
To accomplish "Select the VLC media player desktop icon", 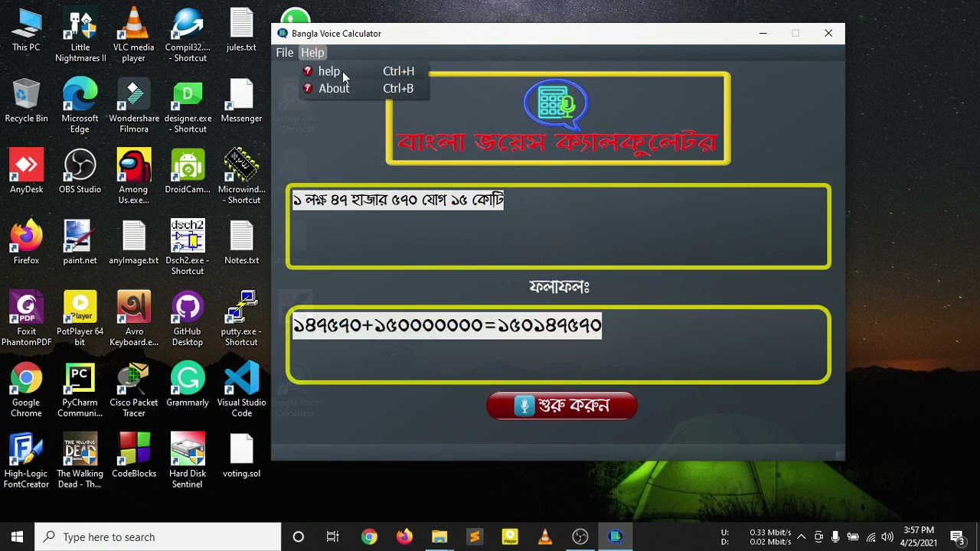I will (x=134, y=36).
